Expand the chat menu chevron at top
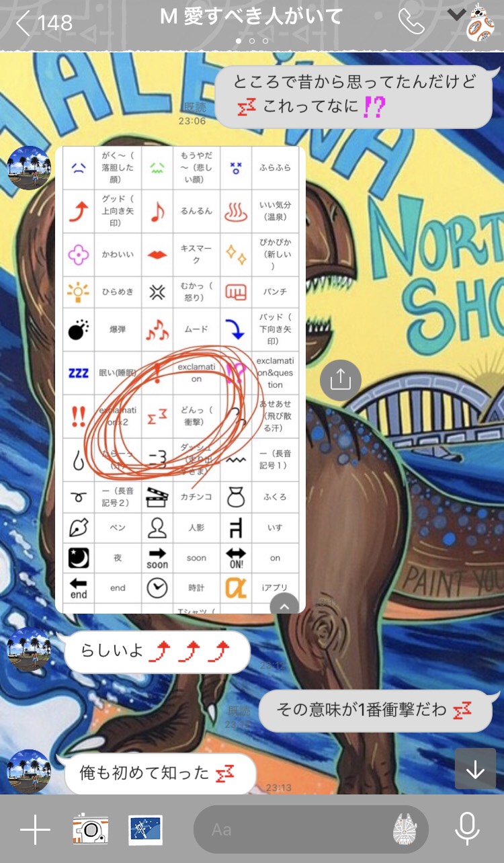The height and width of the screenshot is (863, 504). pyautogui.click(x=456, y=15)
